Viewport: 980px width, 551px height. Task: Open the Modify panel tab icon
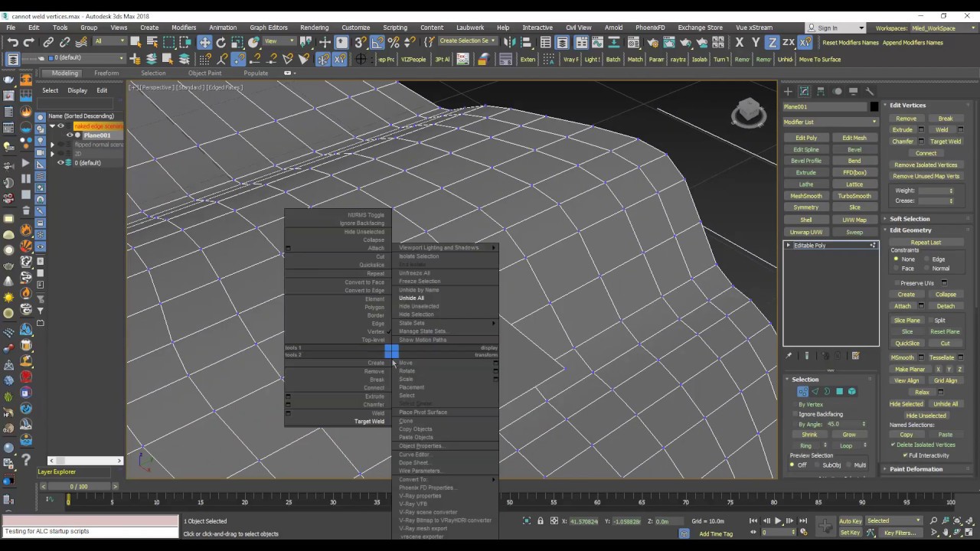pos(804,91)
